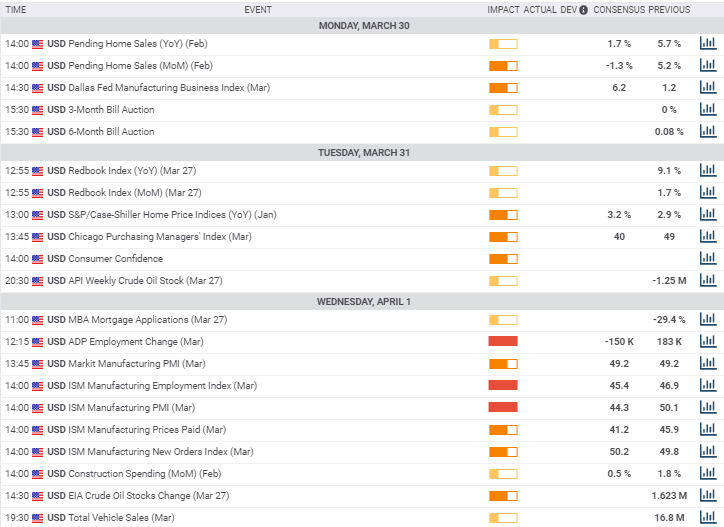View chart for Chicago Purchasing Managers' Index
724x527 pixels.
click(x=708, y=237)
